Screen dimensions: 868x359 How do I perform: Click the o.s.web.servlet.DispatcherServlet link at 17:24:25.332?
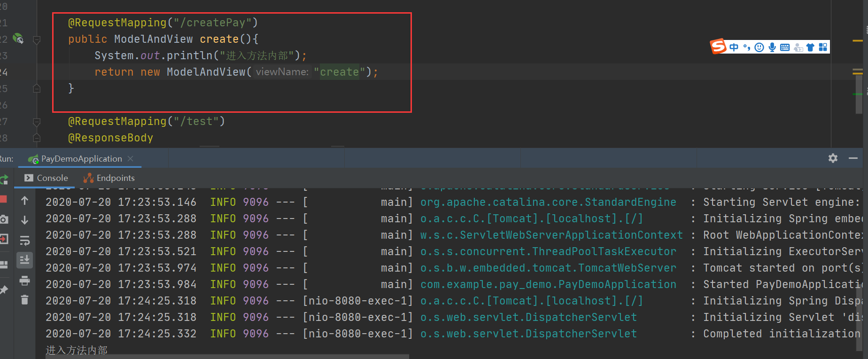[528, 334]
